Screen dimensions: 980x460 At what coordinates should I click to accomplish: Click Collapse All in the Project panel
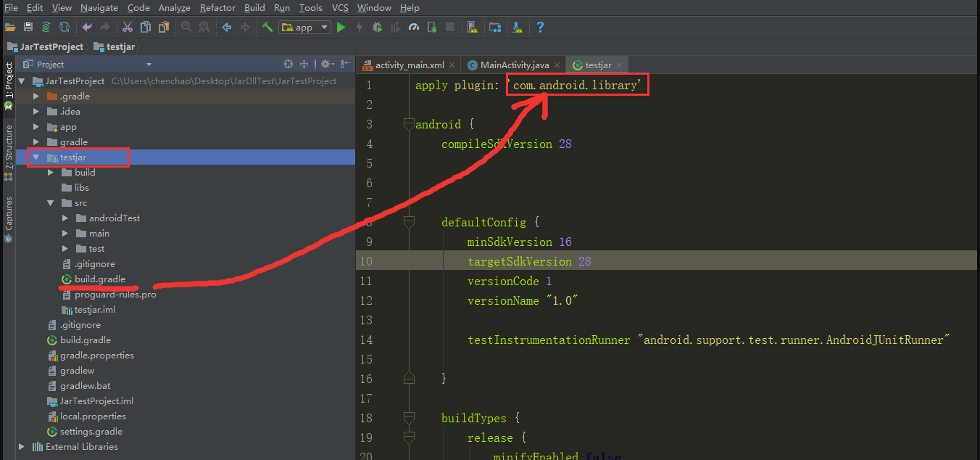coord(304,64)
